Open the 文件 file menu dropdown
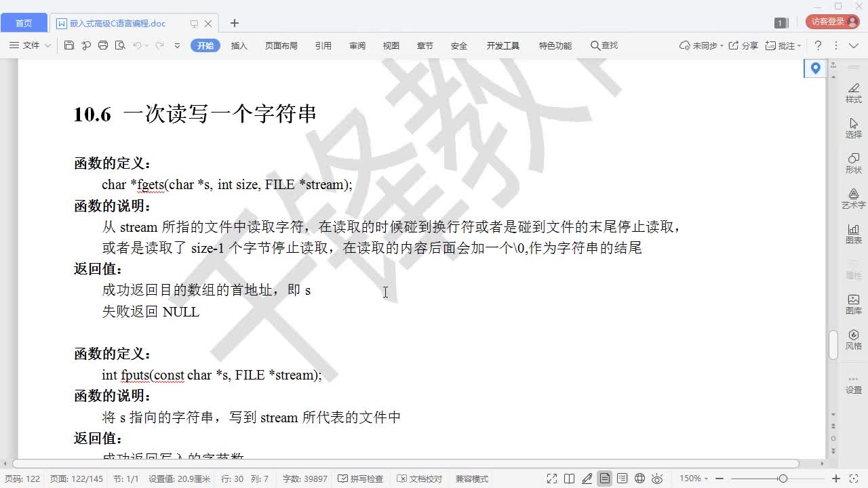 coord(31,45)
